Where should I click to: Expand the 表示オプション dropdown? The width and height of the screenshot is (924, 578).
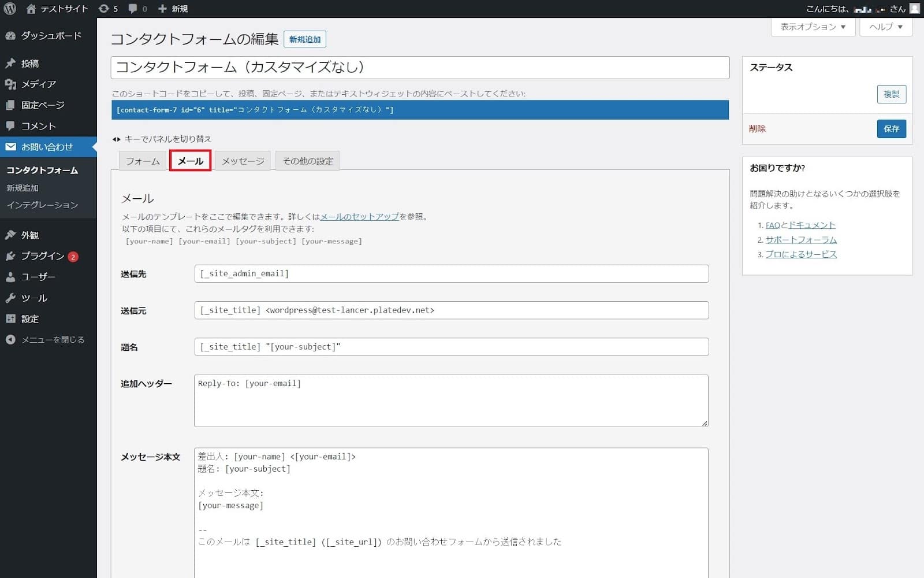tap(813, 27)
